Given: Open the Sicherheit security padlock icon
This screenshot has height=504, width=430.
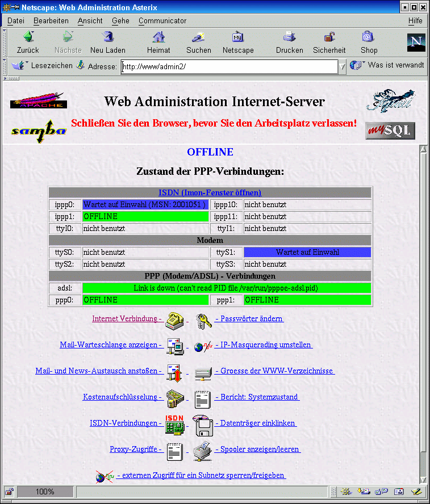Looking at the screenshot, I should [329, 38].
